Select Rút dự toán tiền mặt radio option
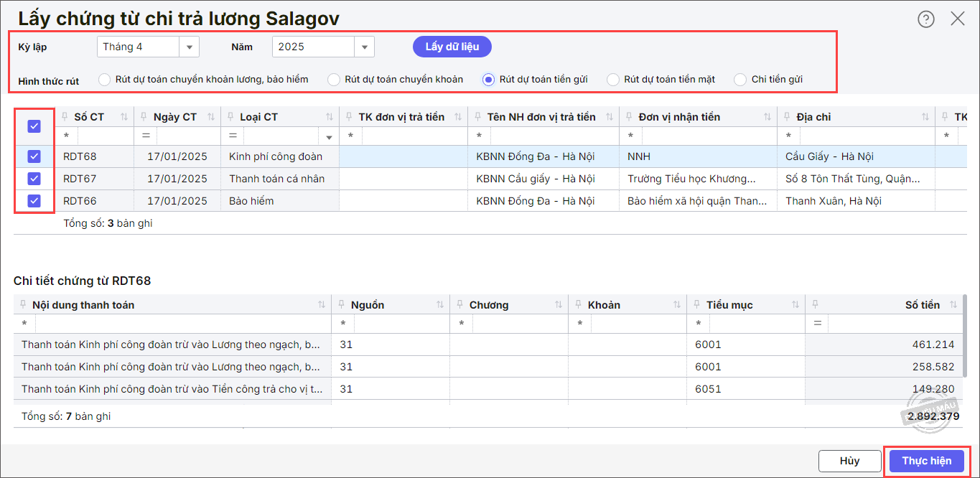The height and width of the screenshot is (478, 980). click(613, 80)
